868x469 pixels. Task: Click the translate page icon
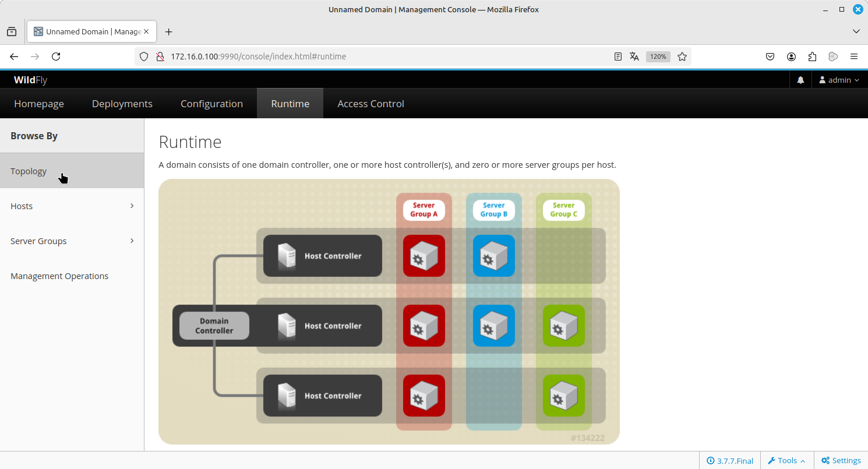click(634, 57)
